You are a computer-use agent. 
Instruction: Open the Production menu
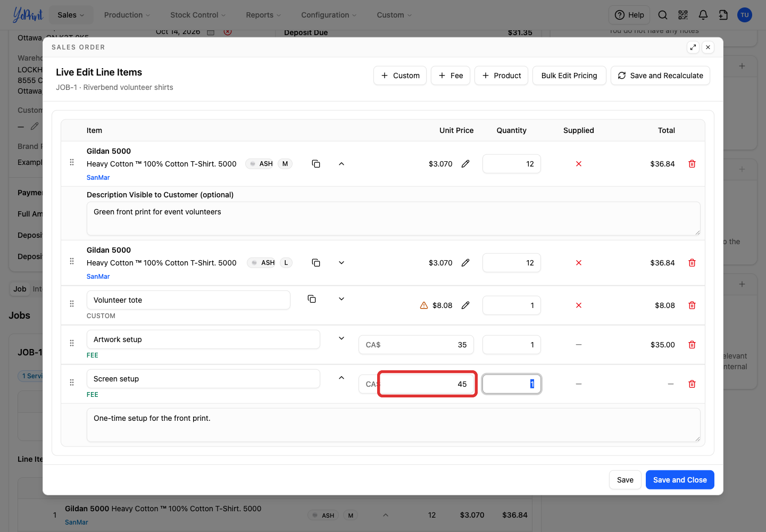127,15
